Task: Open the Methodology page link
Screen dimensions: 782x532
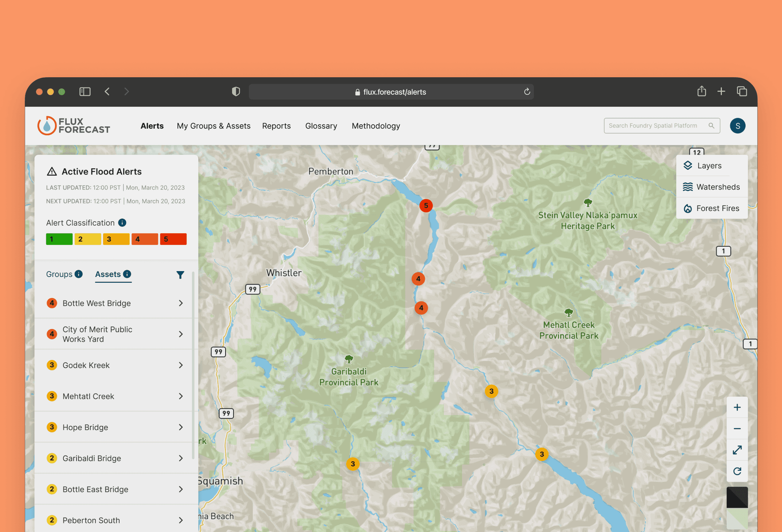Action: [376, 126]
